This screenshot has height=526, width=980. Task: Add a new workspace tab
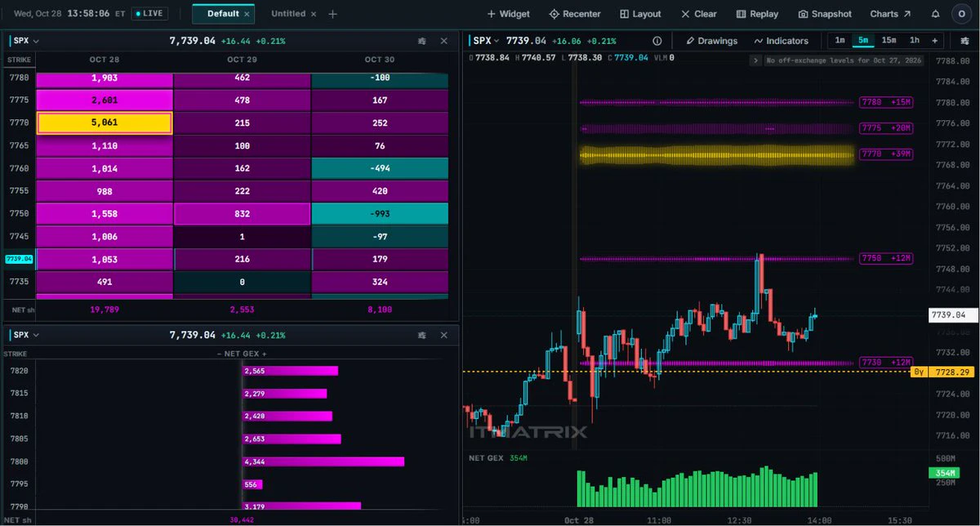pos(332,14)
